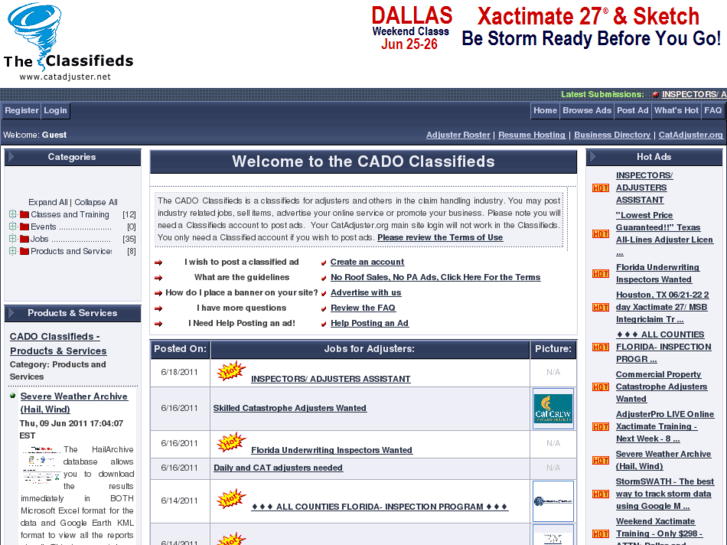Click the Create an account link
727x545 pixels.
click(x=367, y=262)
